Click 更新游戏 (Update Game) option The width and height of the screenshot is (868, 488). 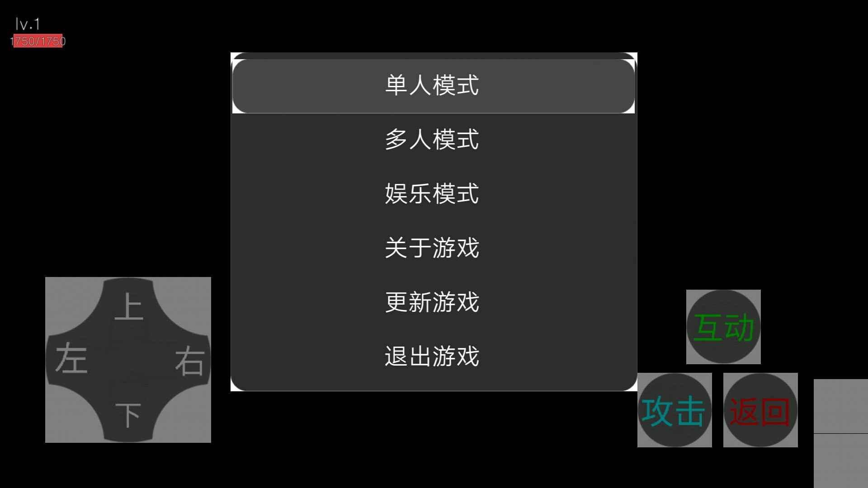tap(434, 301)
